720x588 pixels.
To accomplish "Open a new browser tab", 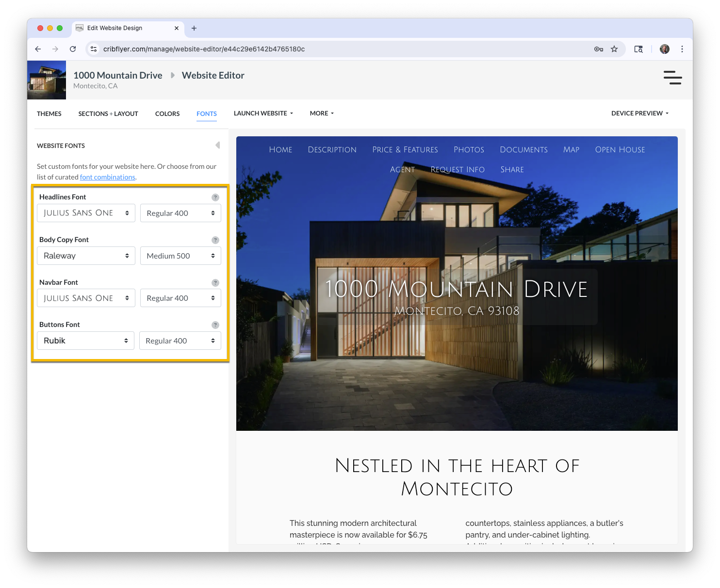I will point(194,28).
